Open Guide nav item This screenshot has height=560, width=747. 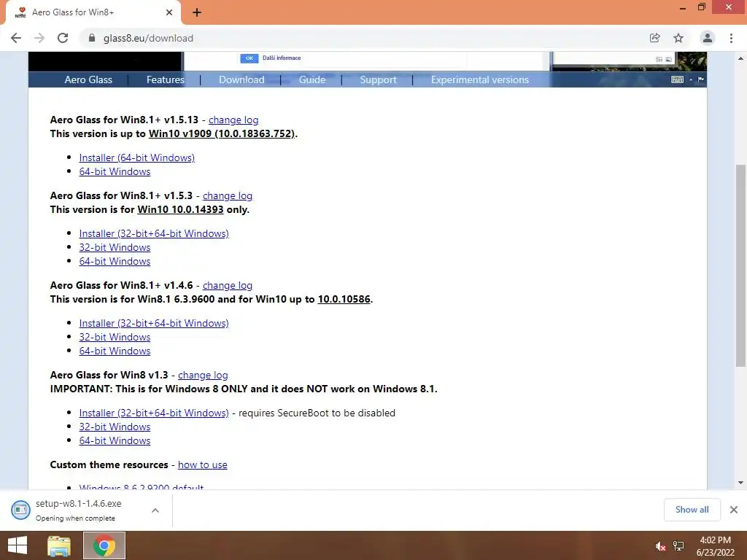(x=312, y=80)
